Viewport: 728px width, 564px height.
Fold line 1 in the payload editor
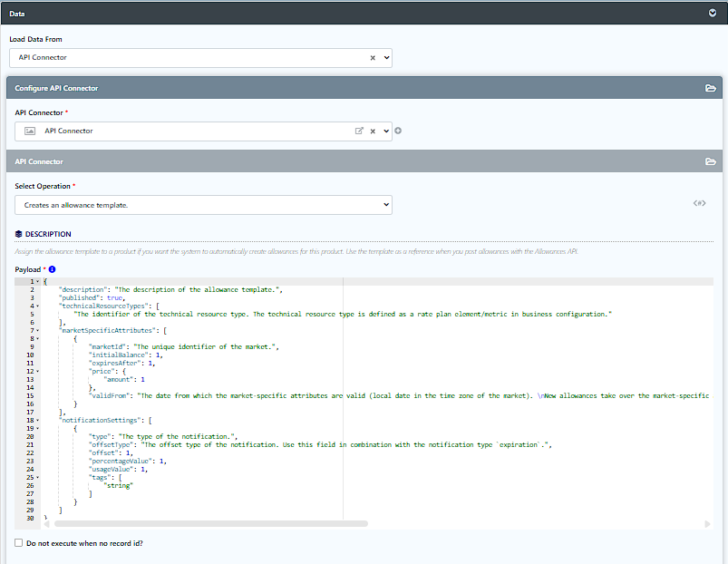pyautogui.click(x=37, y=282)
